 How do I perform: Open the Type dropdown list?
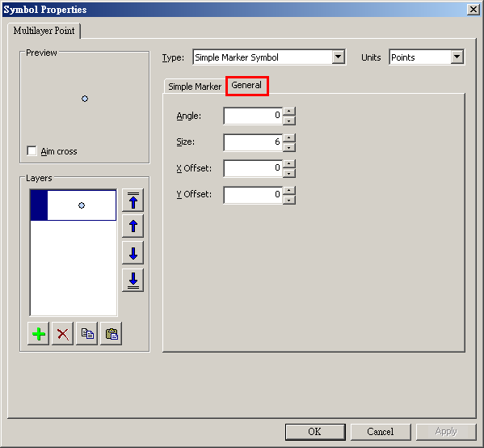pos(339,57)
